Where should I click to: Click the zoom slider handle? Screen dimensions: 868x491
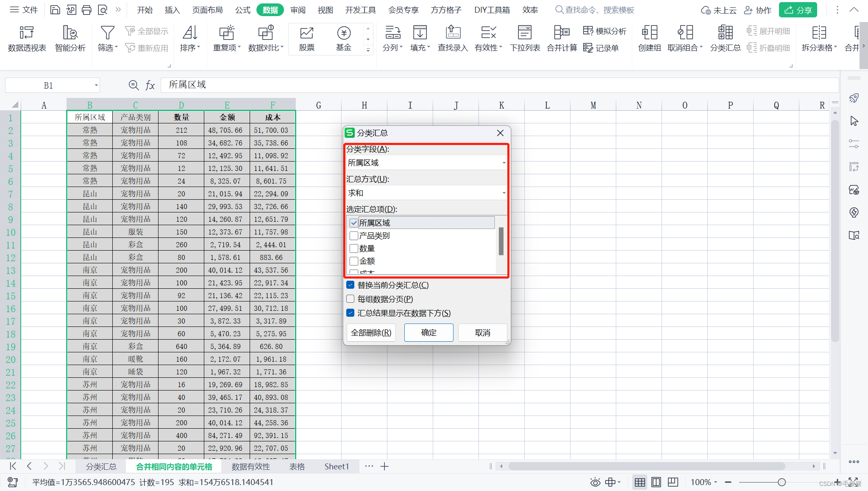pos(782,482)
